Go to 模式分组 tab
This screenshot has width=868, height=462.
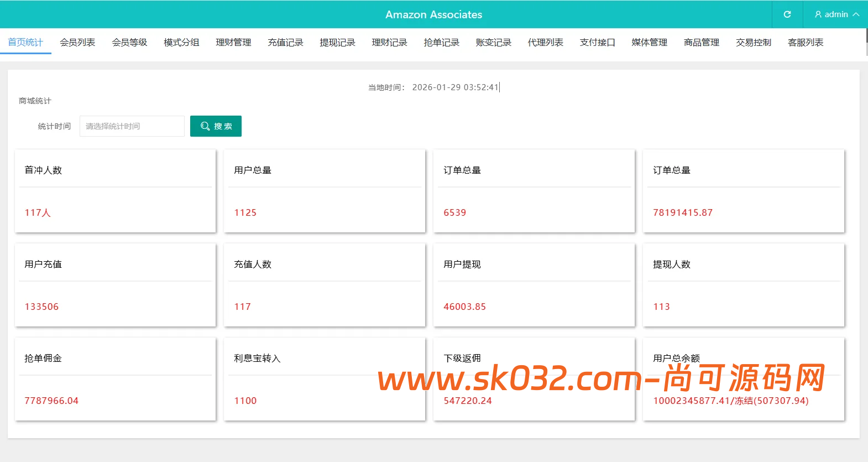pos(181,42)
